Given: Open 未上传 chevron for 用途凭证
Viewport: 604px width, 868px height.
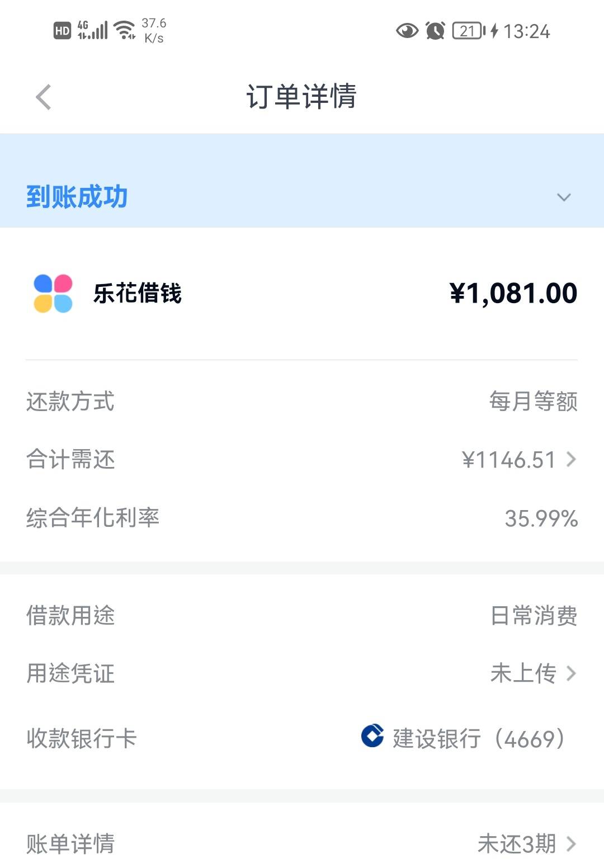Looking at the screenshot, I should coord(571,673).
